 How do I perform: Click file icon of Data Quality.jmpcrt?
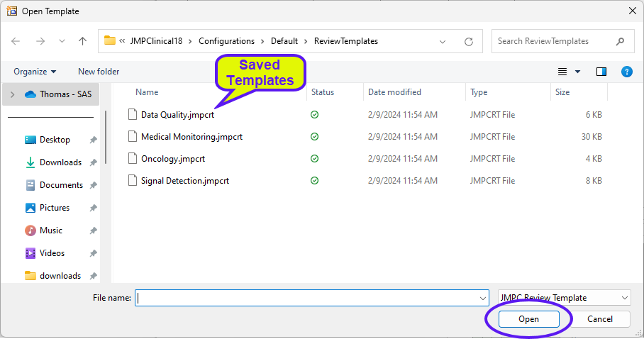click(x=132, y=114)
